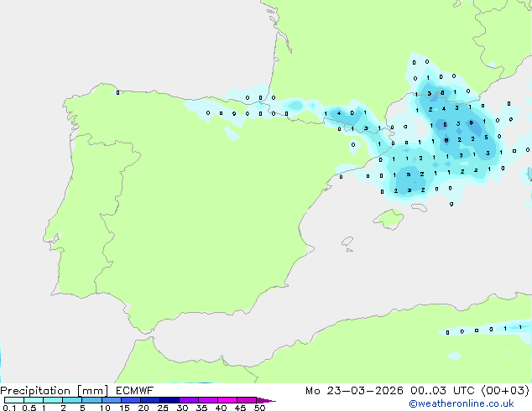Click the legend label '0.5'

click(x=29, y=408)
